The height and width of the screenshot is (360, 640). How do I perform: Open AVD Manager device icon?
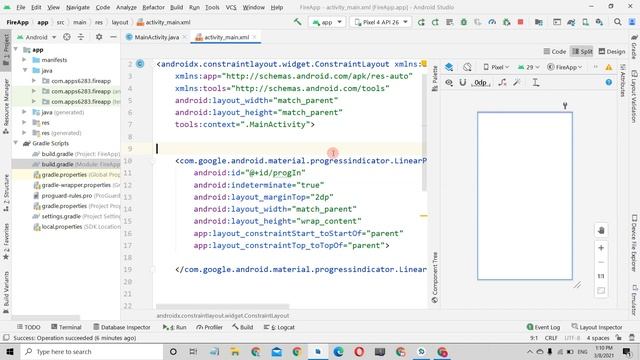click(x=585, y=22)
